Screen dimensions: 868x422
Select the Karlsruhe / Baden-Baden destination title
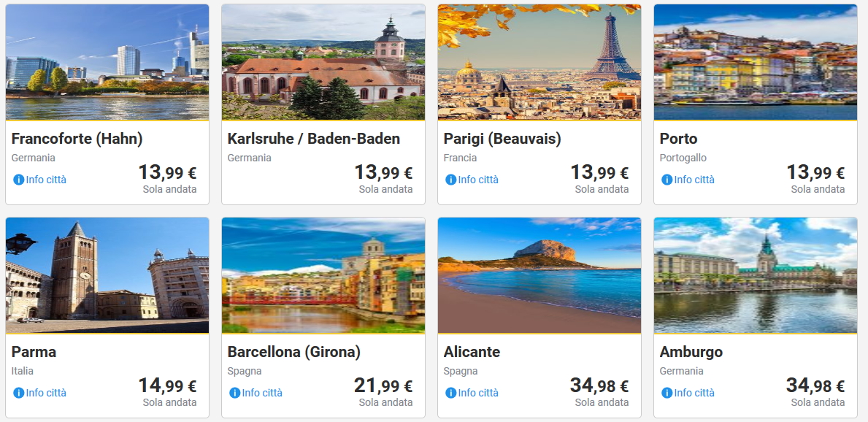coord(314,139)
